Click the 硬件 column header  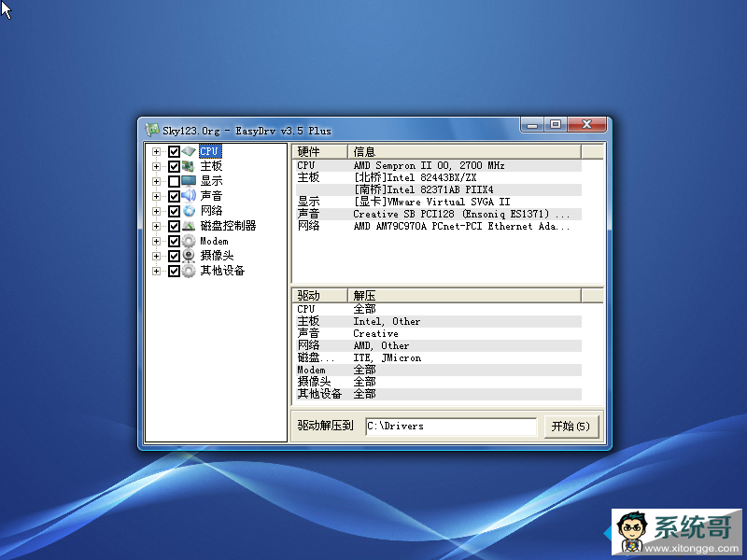[x=319, y=152]
